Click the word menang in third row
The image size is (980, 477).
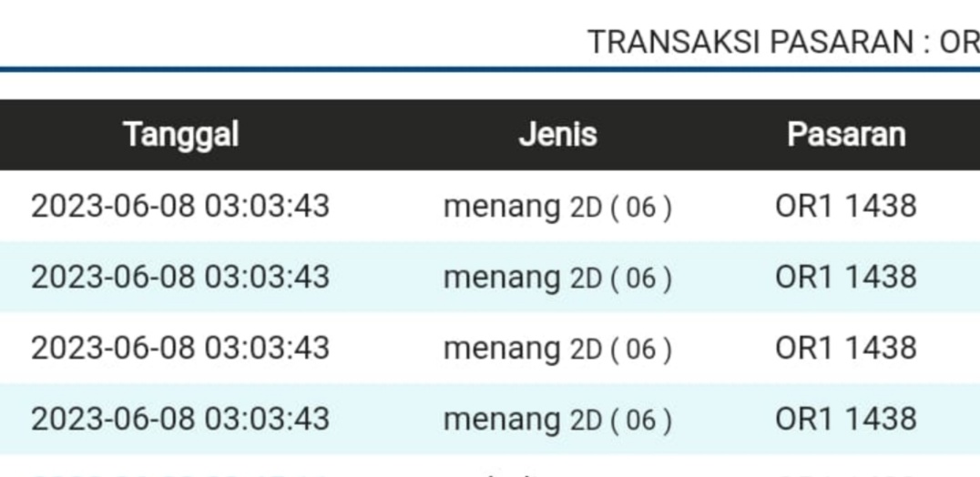pyautogui.click(x=502, y=349)
